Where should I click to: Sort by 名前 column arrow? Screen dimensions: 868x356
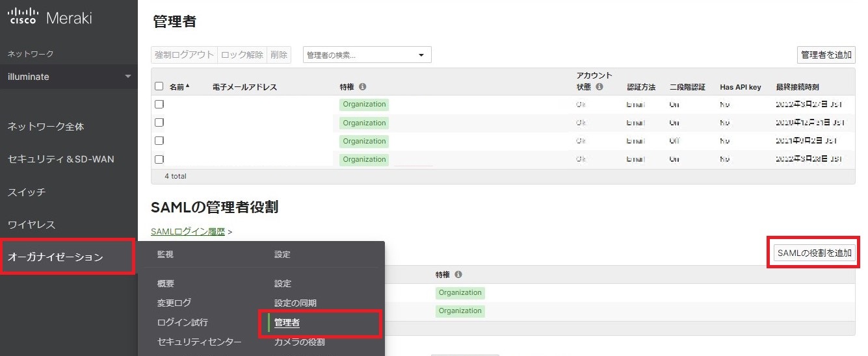pos(188,86)
